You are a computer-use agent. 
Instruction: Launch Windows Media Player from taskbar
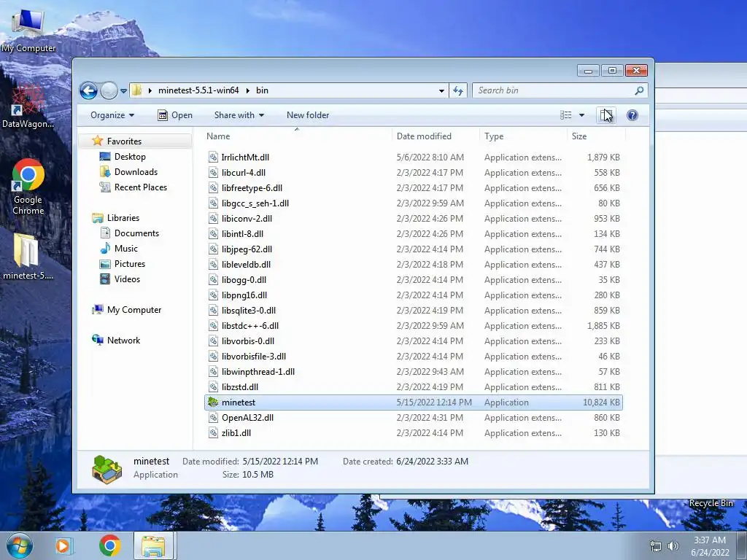pyautogui.click(x=63, y=545)
